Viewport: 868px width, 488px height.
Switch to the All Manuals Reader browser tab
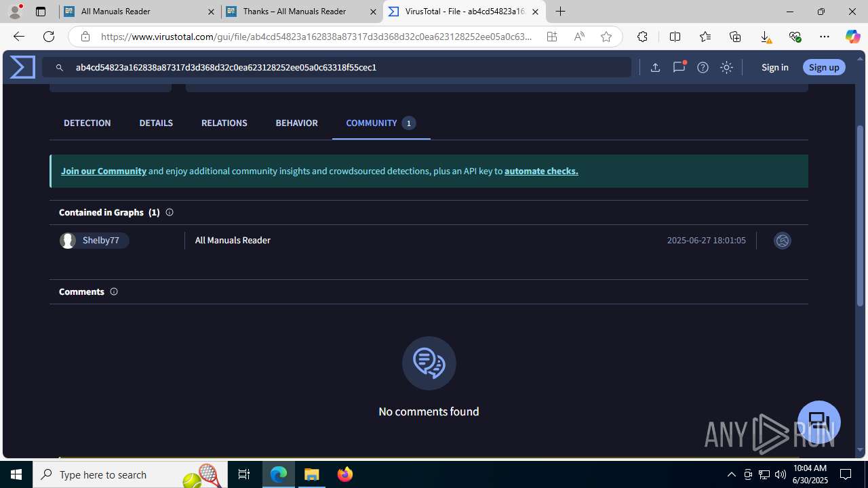(140, 12)
